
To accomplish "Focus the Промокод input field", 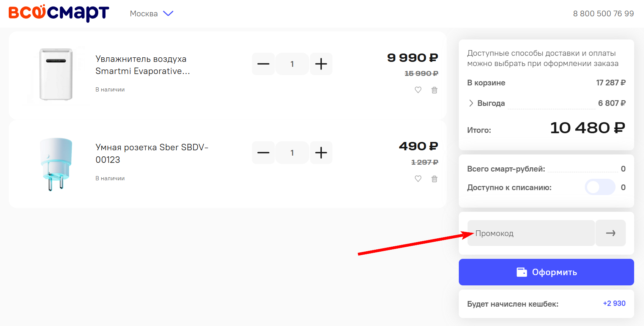I will [531, 233].
